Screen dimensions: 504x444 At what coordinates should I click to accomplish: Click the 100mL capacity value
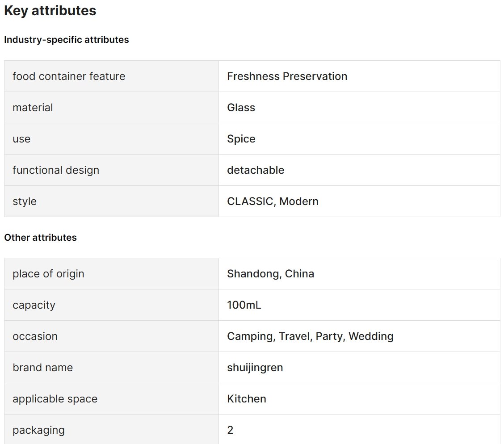244,305
